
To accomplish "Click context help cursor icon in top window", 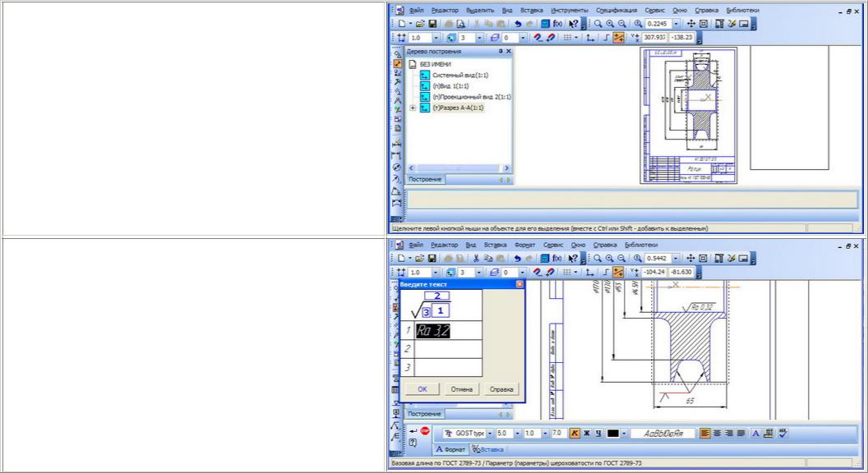I will pyautogui.click(x=574, y=24).
